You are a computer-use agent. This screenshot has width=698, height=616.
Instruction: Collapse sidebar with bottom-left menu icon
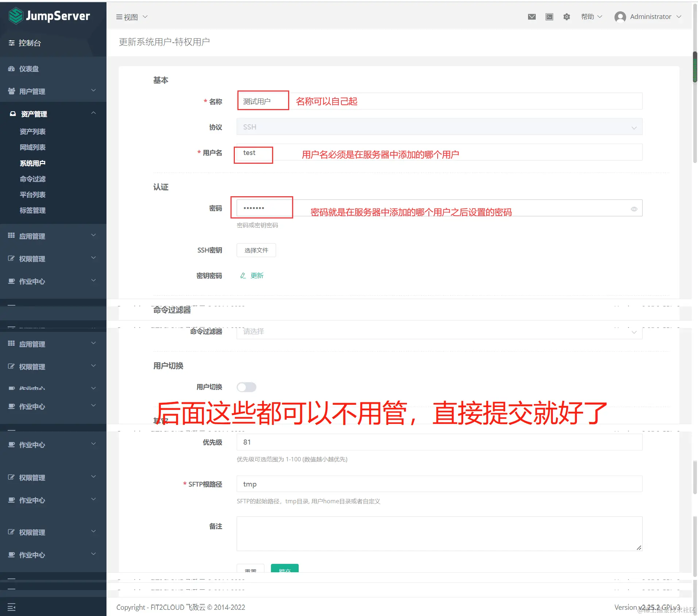coord(12,607)
